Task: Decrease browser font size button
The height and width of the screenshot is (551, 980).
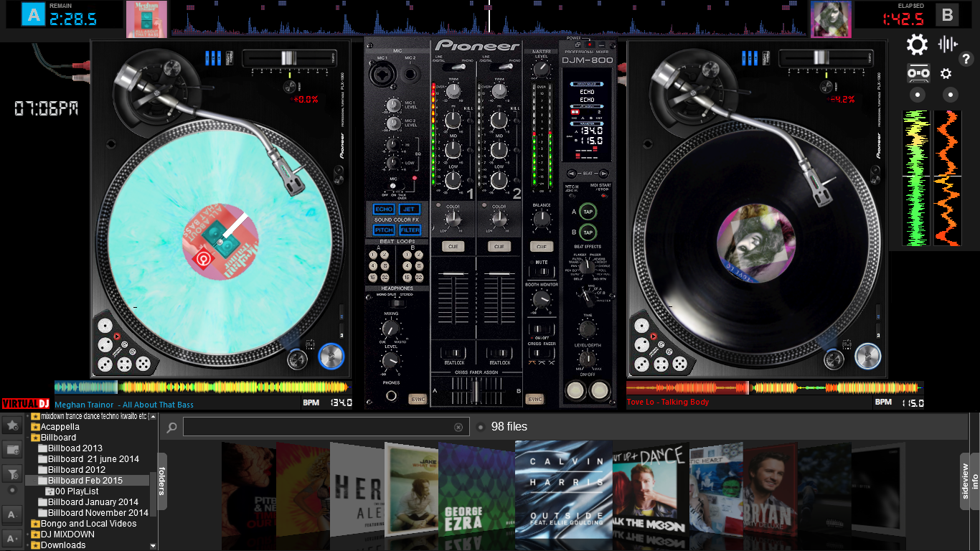Action: pyautogui.click(x=12, y=514)
